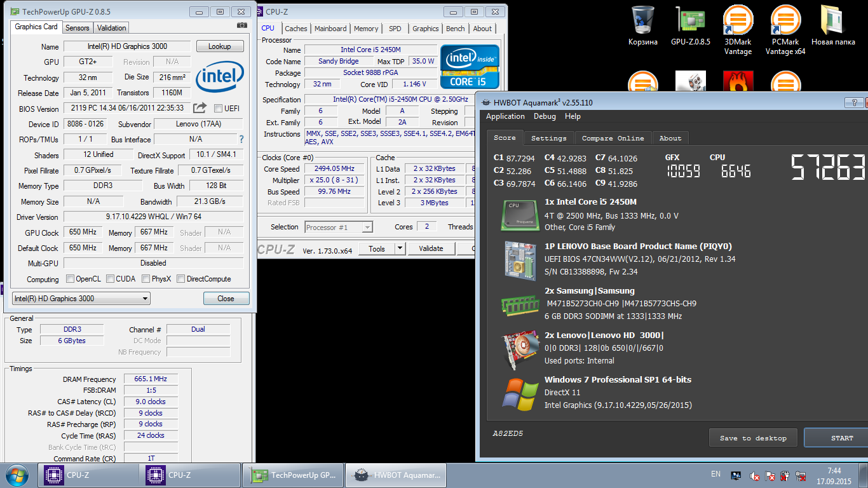Screen dimensions: 868x488
Task: Select the Новая папка folder icon
Action: pyautogui.click(x=833, y=26)
